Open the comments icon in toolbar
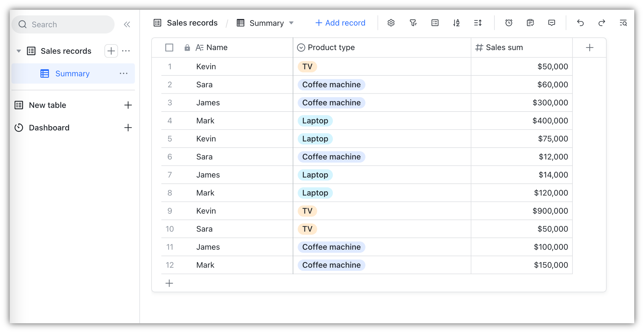Viewport: 644px width, 333px height. (552, 23)
